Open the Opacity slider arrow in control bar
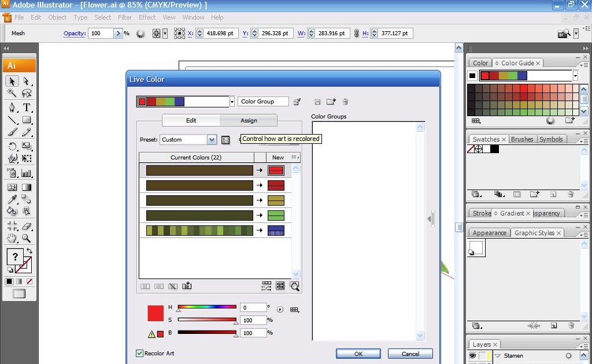Image resolution: width=592 pixels, height=364 pixels. [x=118, y=33]
